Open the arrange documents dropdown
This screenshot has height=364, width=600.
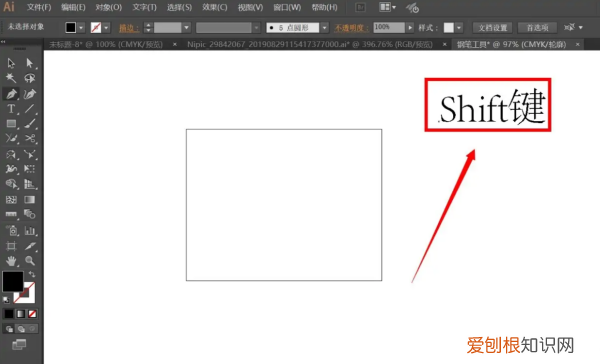coord(388,7)
